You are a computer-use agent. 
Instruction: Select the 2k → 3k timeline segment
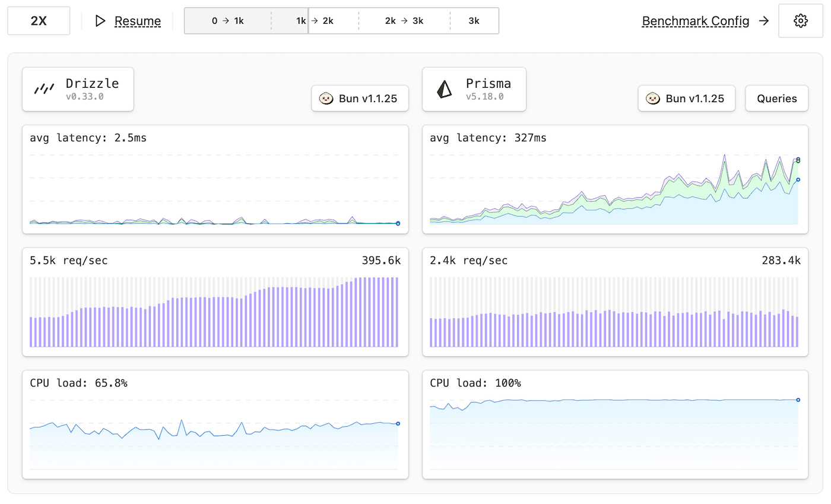tap(404, 21)
